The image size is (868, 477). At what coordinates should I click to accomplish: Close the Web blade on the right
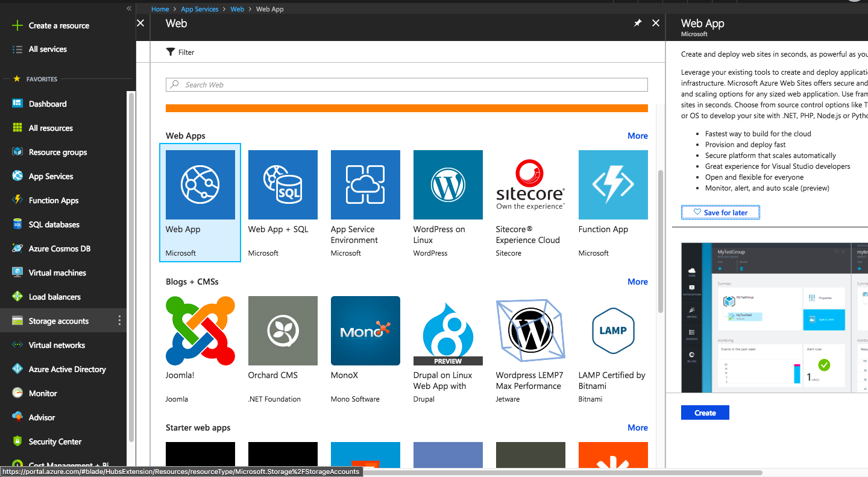coord(656,23)
